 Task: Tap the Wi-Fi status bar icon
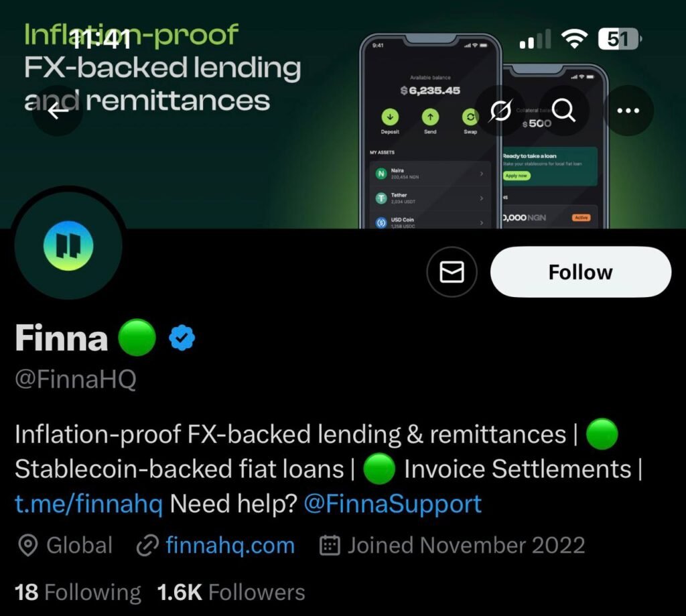click(574, 38)
